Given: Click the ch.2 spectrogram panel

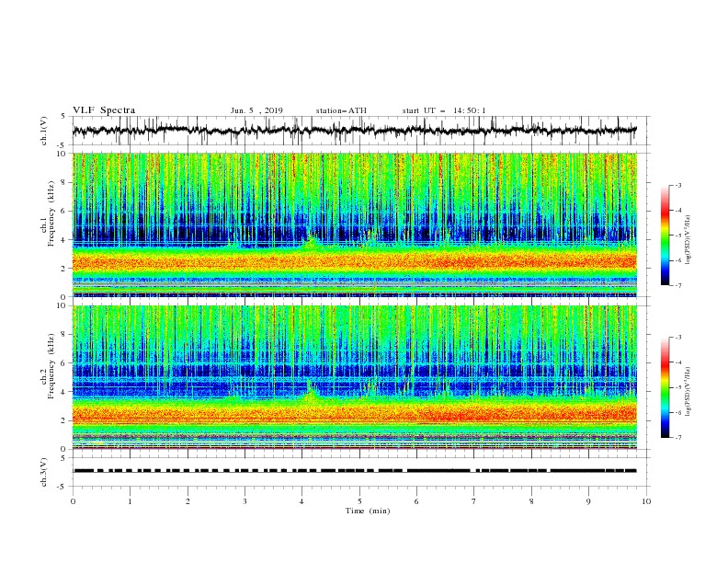Looking at the screenshot, I should tap(355, 377).
